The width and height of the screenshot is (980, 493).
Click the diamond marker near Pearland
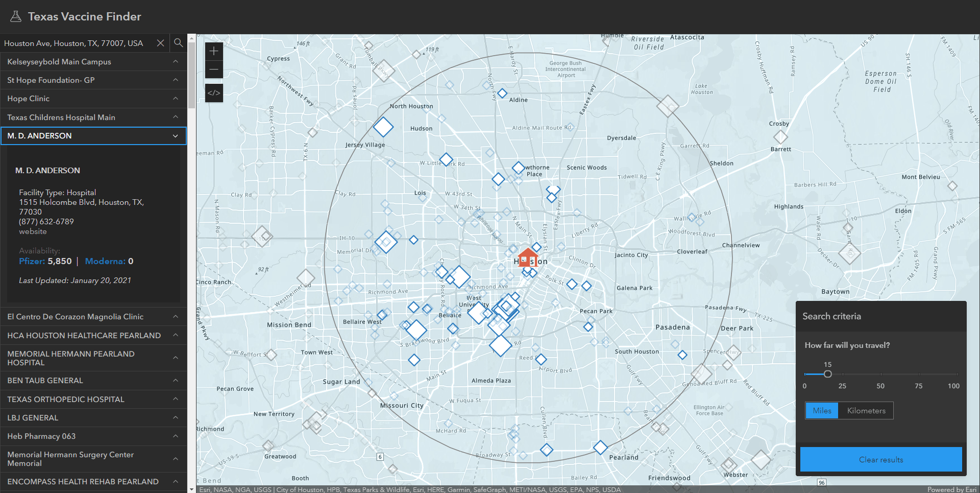pyautogui.click(x=600, y=448)
